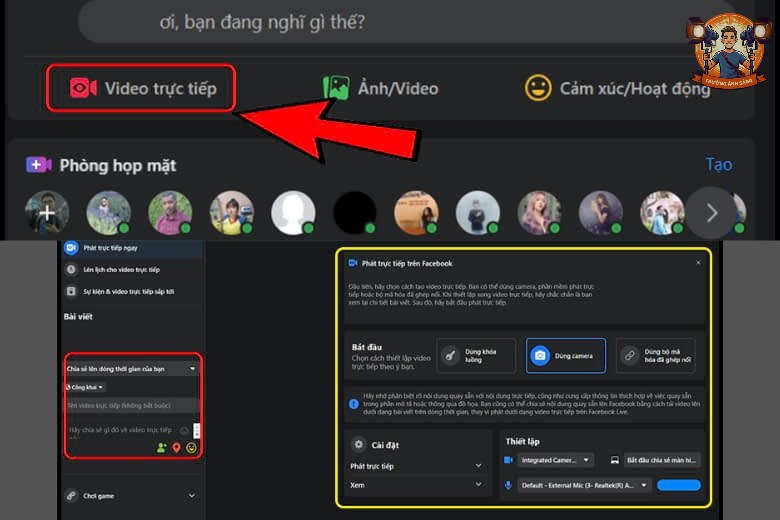This screenshot has width=780, height=520.
Task: Select the white default silhouette avatar
Action: pos(293,212)
